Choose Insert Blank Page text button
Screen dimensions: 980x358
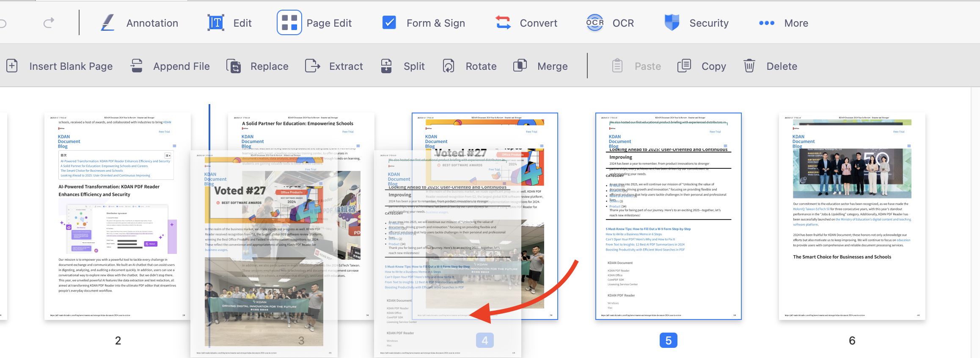(x=71, y=66)
